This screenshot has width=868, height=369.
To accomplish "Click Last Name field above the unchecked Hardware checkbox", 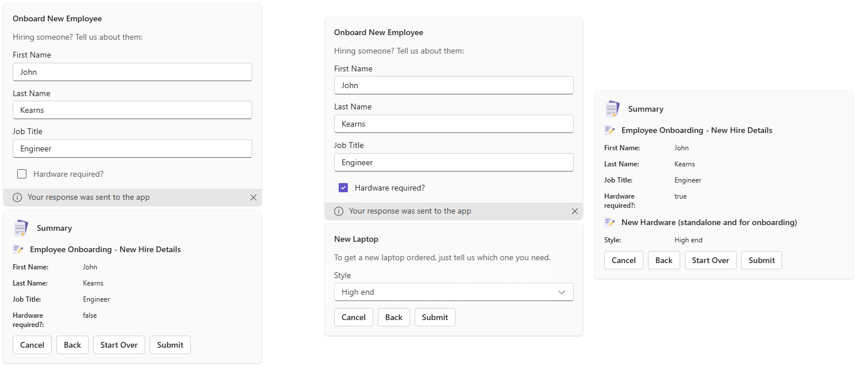I will [132, 110].
